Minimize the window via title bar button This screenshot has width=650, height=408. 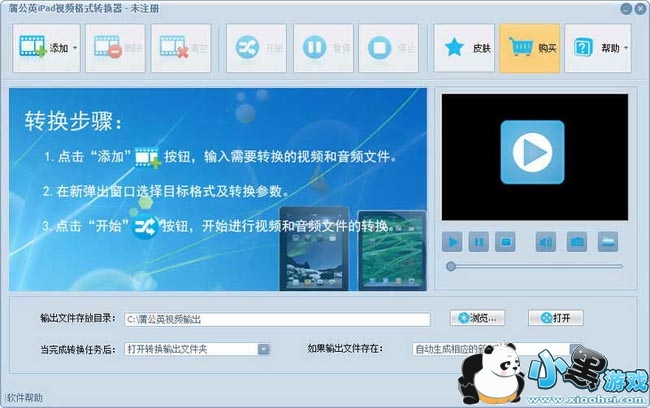[x=626, y=9]
